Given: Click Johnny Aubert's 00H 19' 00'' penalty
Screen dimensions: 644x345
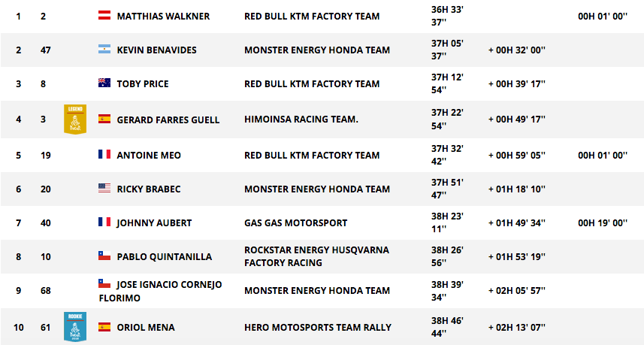Looking at the screenshot, I should tap(603, 223).
